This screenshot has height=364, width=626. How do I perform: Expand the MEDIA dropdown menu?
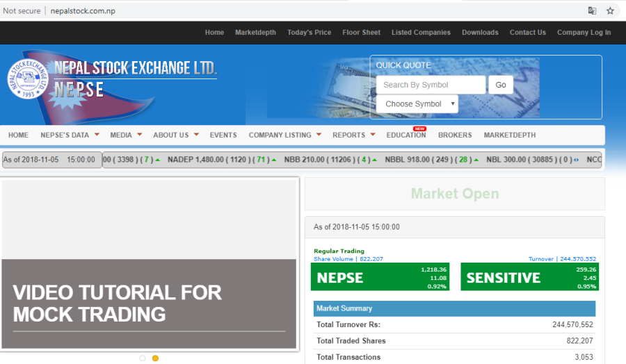(x=126, y=135)
